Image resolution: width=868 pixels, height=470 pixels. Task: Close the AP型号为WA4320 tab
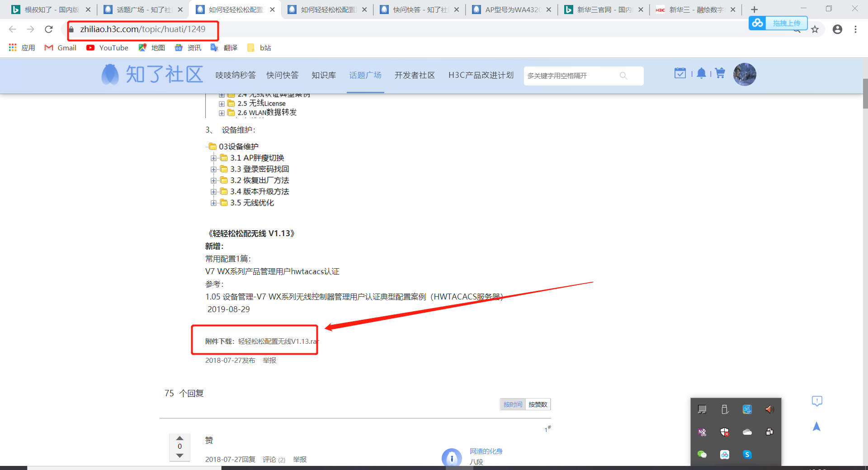pyautogui.click(x=548, y=9)
